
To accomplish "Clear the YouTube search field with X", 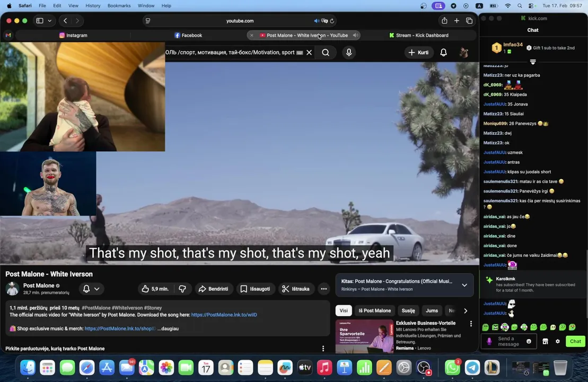I will click(309, 53).
